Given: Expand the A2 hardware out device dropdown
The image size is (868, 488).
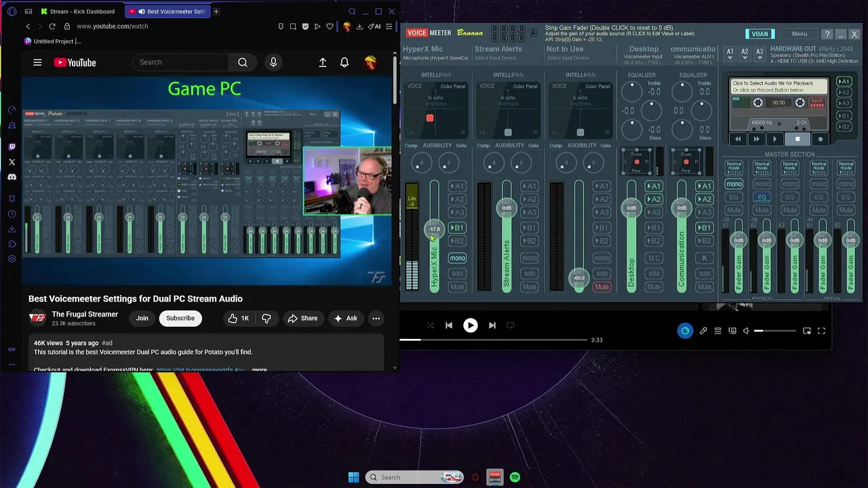Looking at the screenshot, I should (745, 54).
